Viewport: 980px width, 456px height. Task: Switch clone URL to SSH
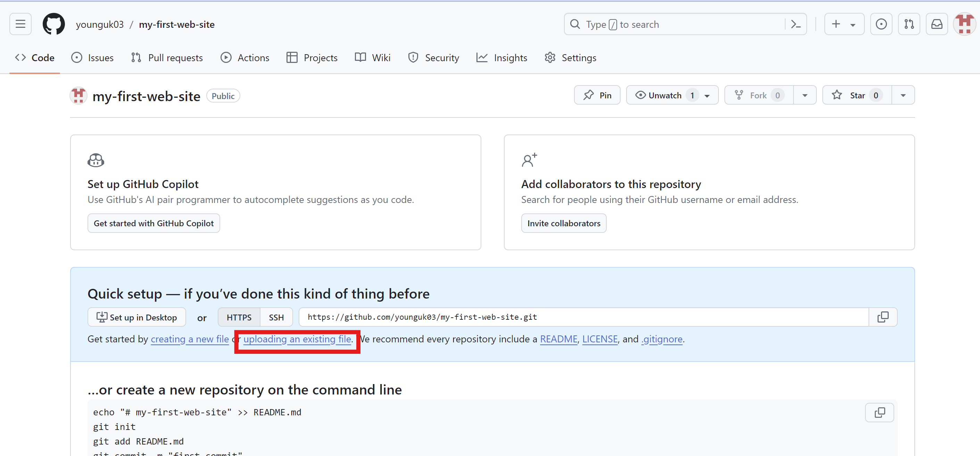tap(276, 317)
